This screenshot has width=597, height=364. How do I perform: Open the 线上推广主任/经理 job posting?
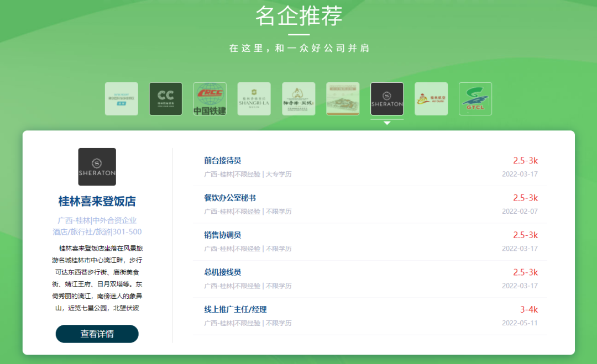click(235, 310)
